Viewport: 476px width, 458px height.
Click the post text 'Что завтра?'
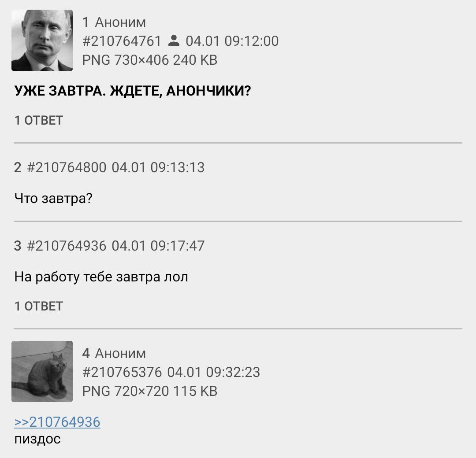click(x=53, y=198)
